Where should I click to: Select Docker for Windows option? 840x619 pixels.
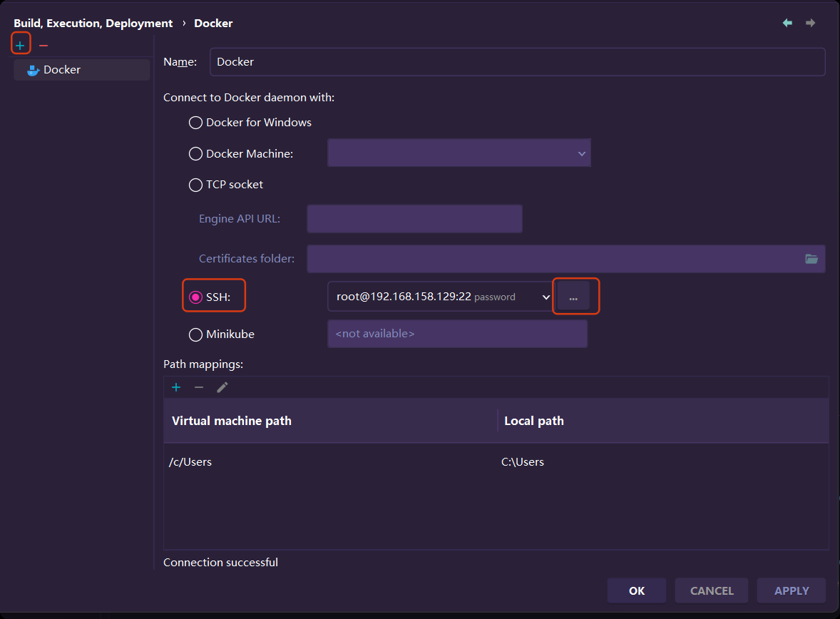[250, 123]
